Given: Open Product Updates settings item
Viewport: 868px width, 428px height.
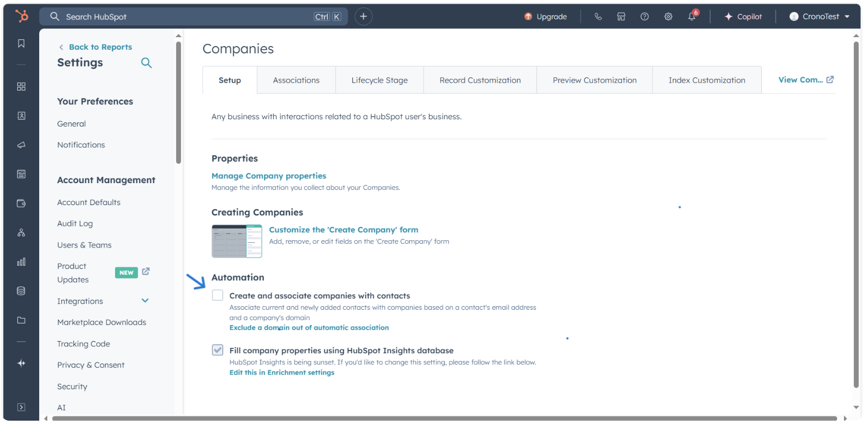Looking at the screenshot, I should (x=73, y=273).
